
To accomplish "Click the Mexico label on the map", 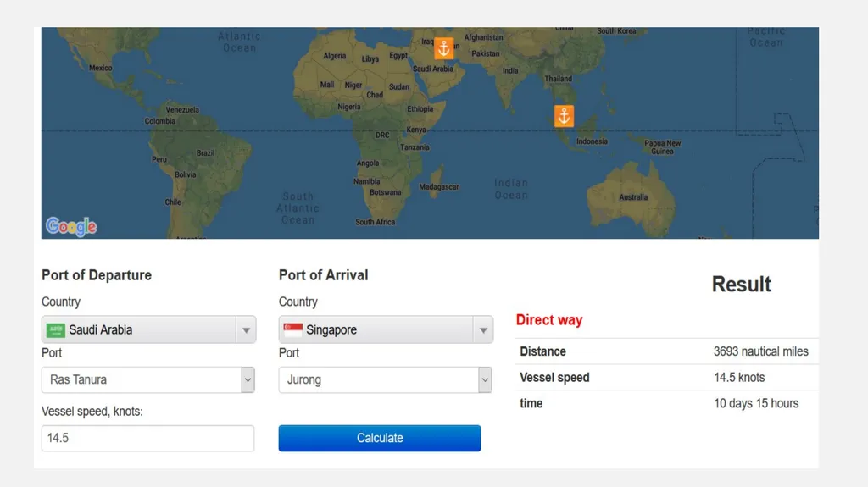I will (100, 68).
